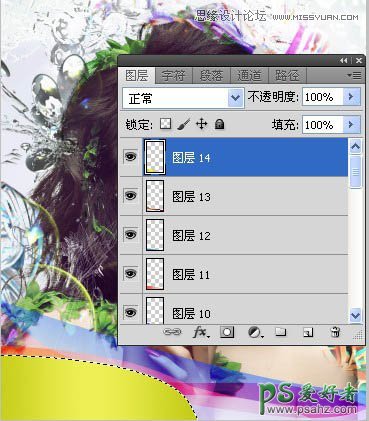The height and width of the screenshot is (421, 369).
Task: Select the layer named 图层 14
Action: click(x=191, y=157)
